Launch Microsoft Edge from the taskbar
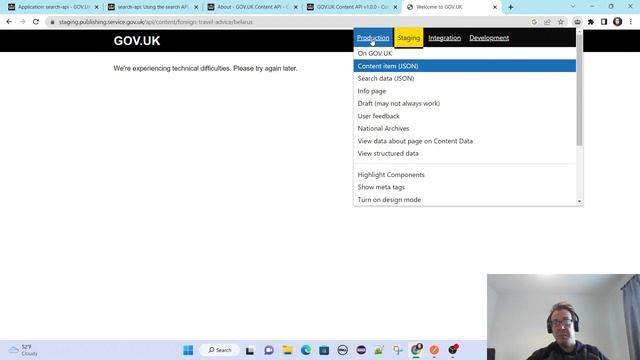The width and height of the screenshot is (640, 360). [x=306, y=350]
